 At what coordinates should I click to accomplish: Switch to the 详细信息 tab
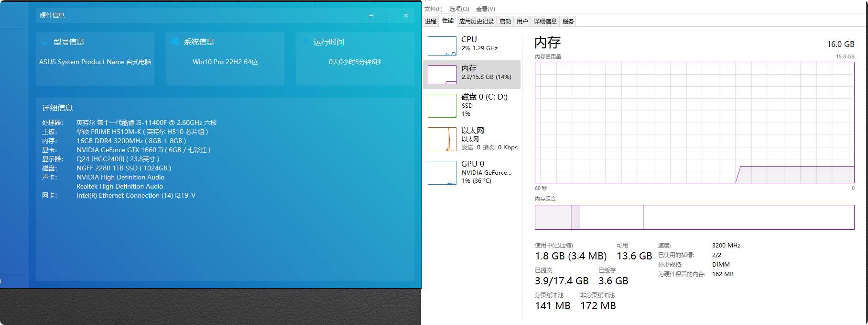[x=545, y=21]
